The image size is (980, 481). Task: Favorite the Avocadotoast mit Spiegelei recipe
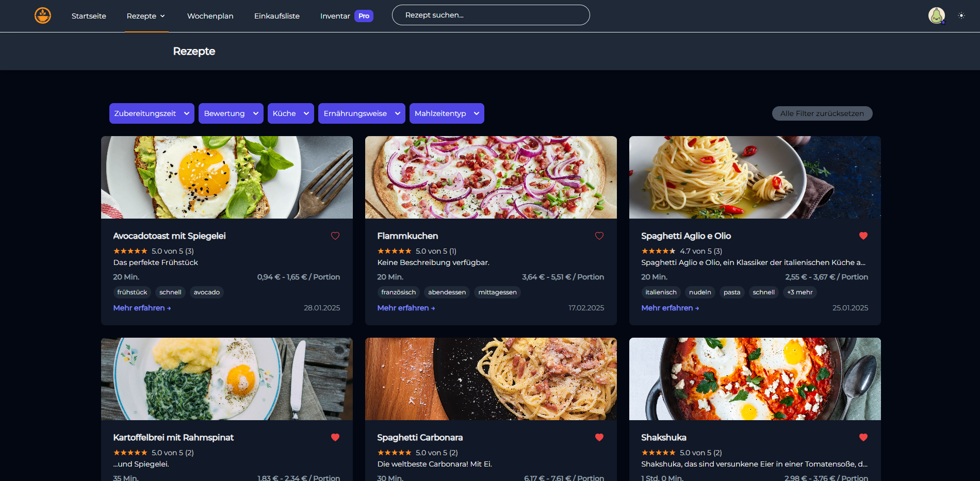click(x=335, y=236)
